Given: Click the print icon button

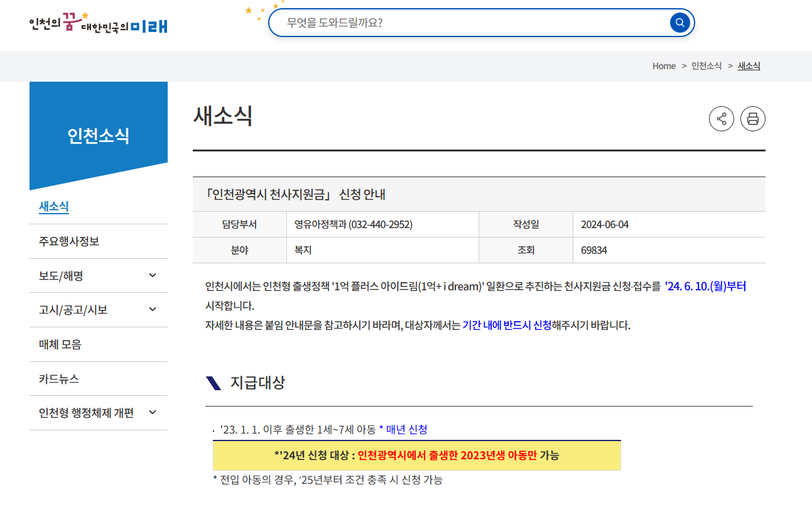Looking at the screenshot, I should [x=753, y=119].
